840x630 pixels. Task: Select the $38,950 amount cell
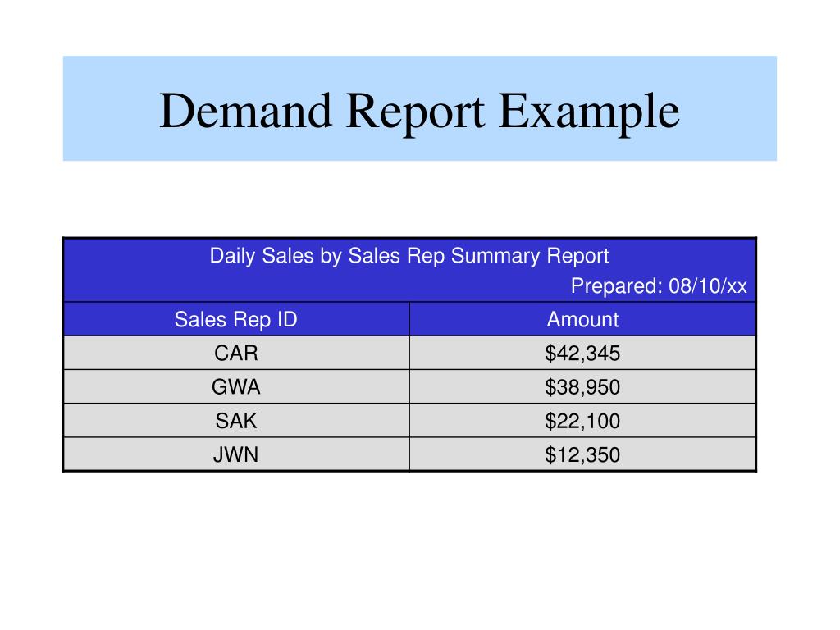click(582, 387)
